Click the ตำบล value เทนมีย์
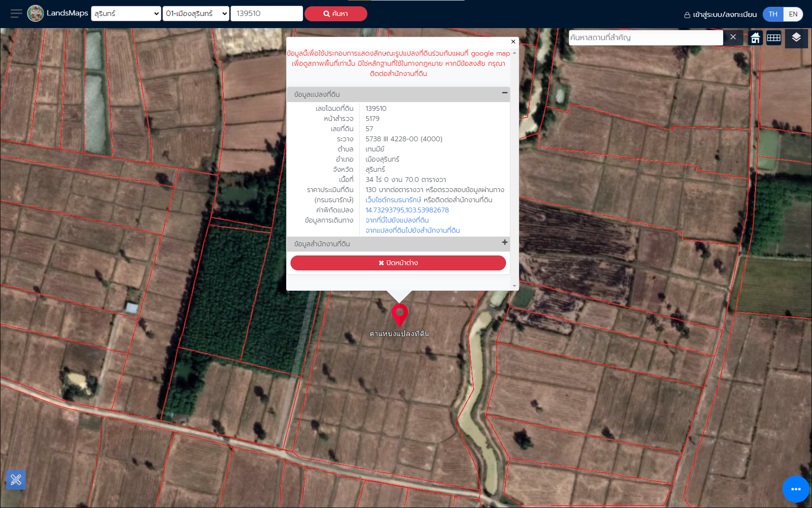The height and width of the screenshot is (508, 812). click(375, 149)
